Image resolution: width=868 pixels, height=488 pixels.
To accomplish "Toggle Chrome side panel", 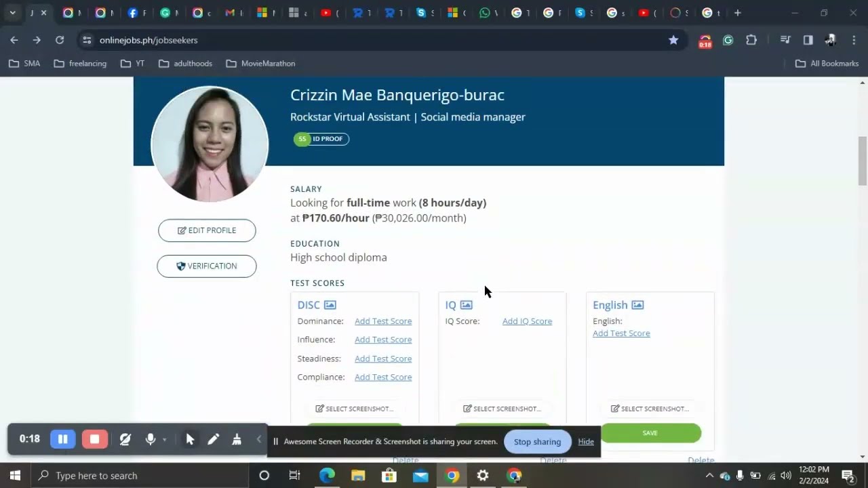I will point(808,40).
